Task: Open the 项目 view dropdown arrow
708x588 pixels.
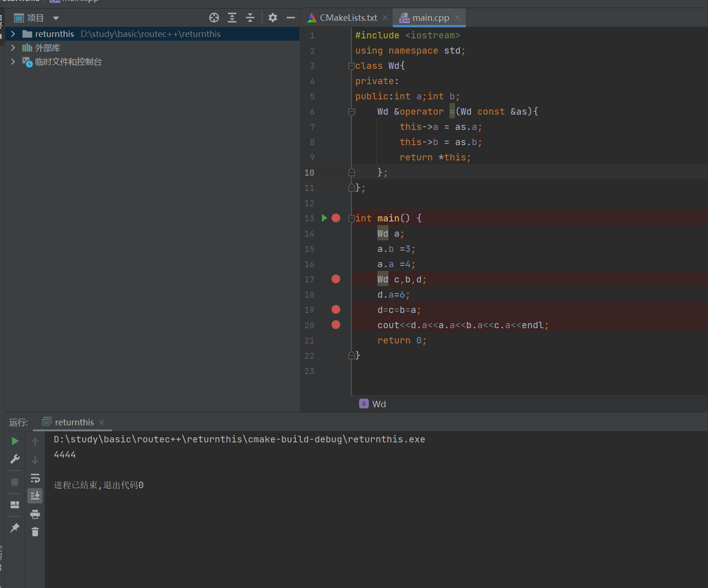Action: [x=56, y=18]
